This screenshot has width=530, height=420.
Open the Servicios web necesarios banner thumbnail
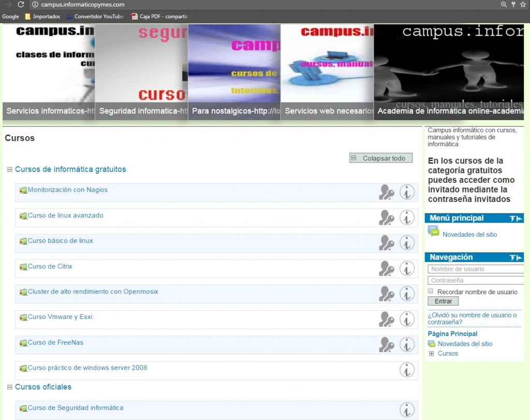click(327, 72)
